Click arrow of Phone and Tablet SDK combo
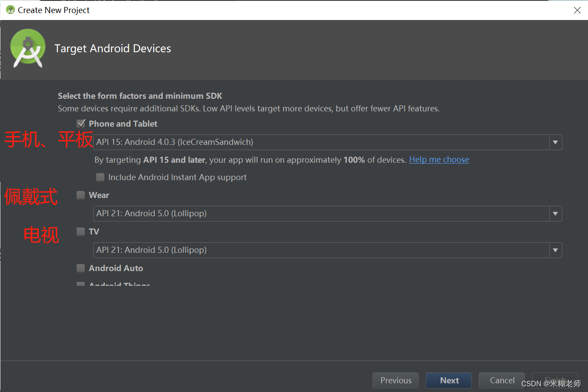Image resolution: width=588 pixels, height=392 pixels. click(x=555, y=142)
